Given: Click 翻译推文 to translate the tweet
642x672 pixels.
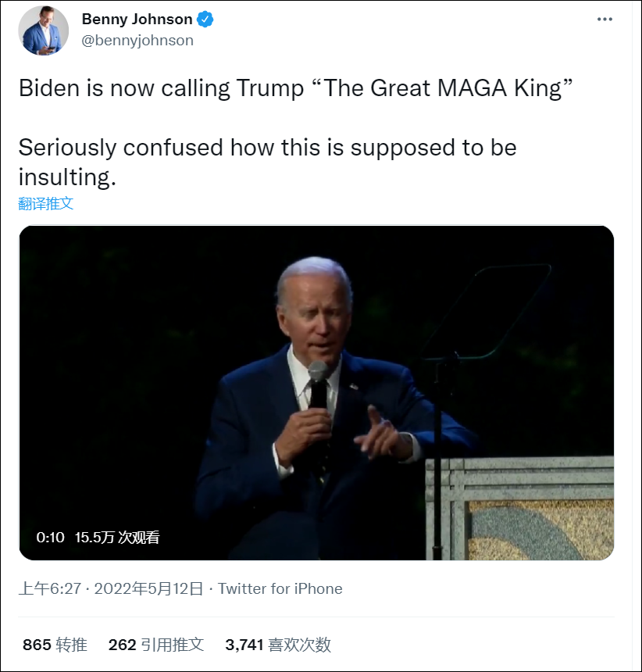Looking at the screenshot, I should point(46,203).
